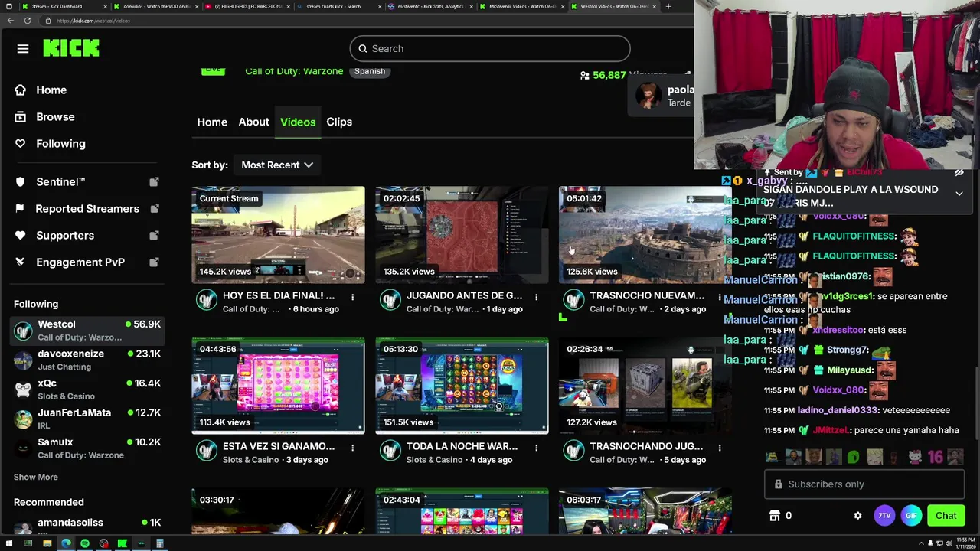Click the browser address bar URL
980x551 pixels.
pyautogui.click(x=93, y=21)
